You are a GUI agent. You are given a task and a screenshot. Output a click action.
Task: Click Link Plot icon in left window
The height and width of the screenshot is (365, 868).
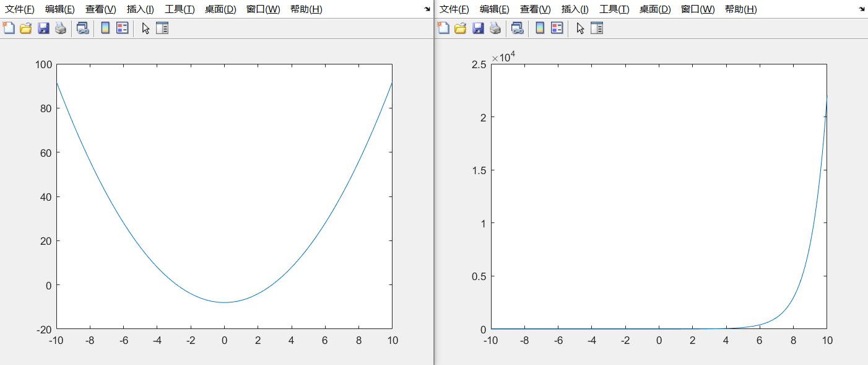click(83, 28)
